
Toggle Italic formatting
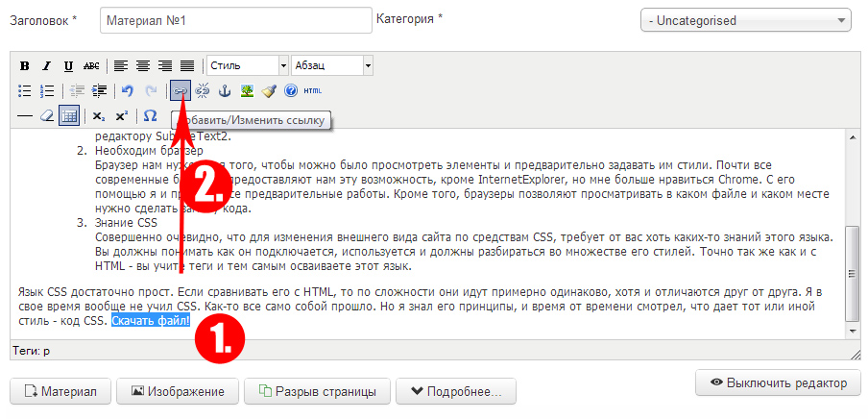[46, 66]
